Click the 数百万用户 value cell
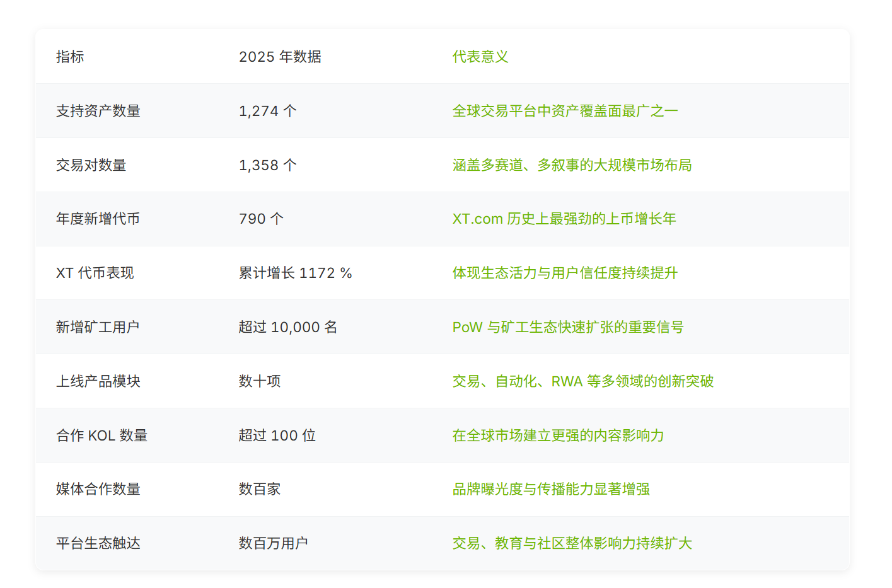The height and width of the screenshot is (588, 892). click(x=273, y=543)
